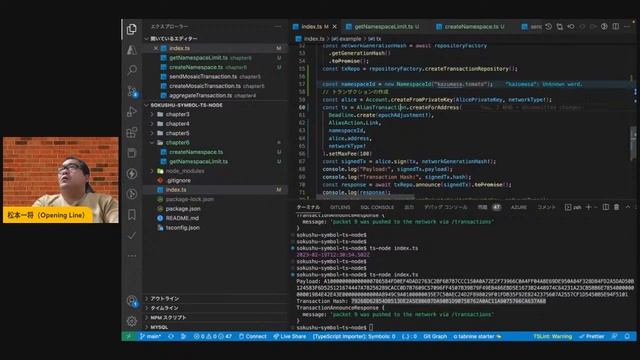Open the Search view in the activity bar
The height and width of the screenshot is (360, 640).
131,70
